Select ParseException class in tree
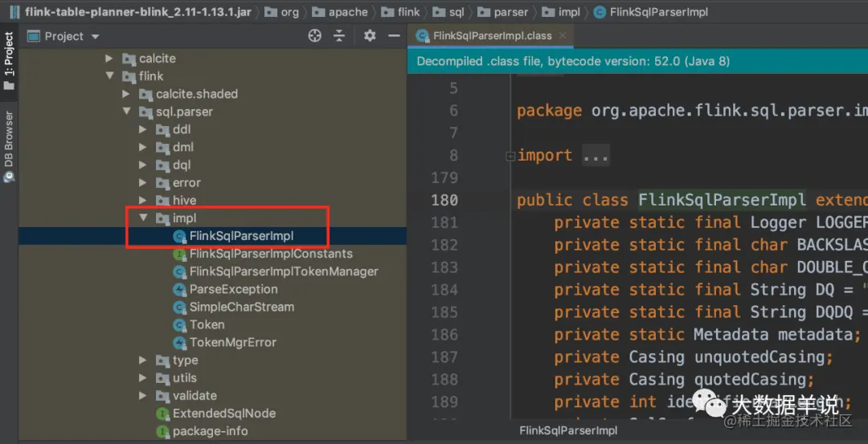This screenshot has width=868, height=444. 234,289
